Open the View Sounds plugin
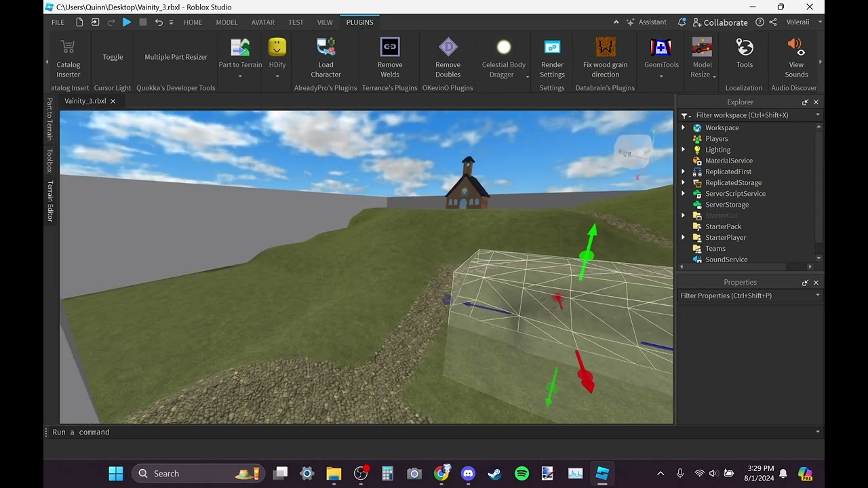This screenshot has height=488, width=868. (x=796, y=58)
